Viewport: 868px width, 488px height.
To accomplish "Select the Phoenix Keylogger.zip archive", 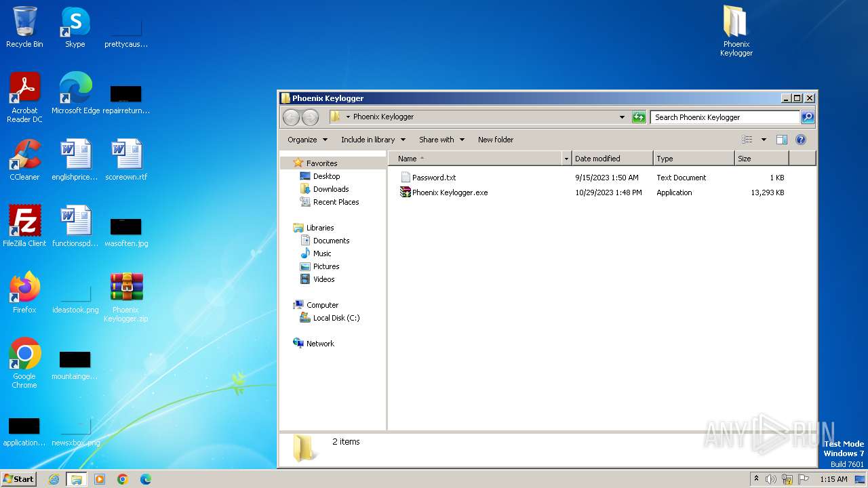I will point(126,297).
